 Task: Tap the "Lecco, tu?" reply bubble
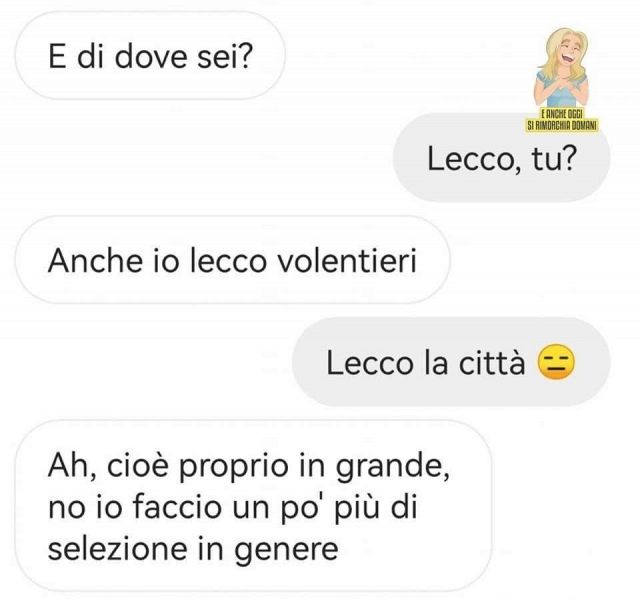[x=501, y=158]
